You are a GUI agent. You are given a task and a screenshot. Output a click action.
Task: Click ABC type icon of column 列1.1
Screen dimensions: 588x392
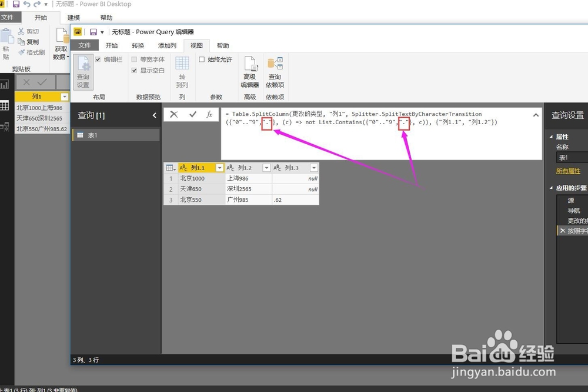tap(183, 168)
